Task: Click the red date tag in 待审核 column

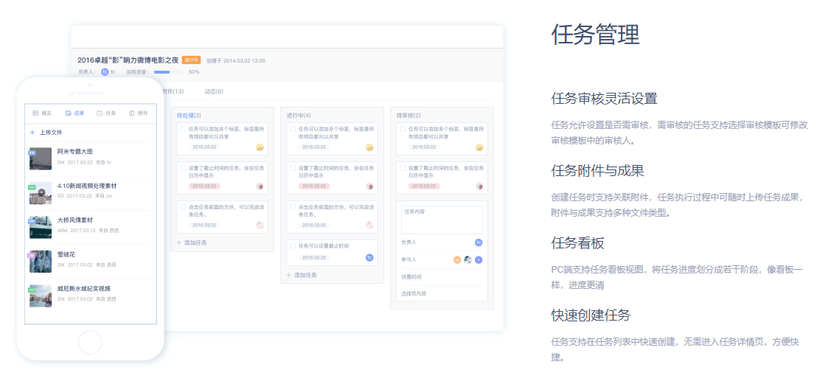Action: (424, 186)
